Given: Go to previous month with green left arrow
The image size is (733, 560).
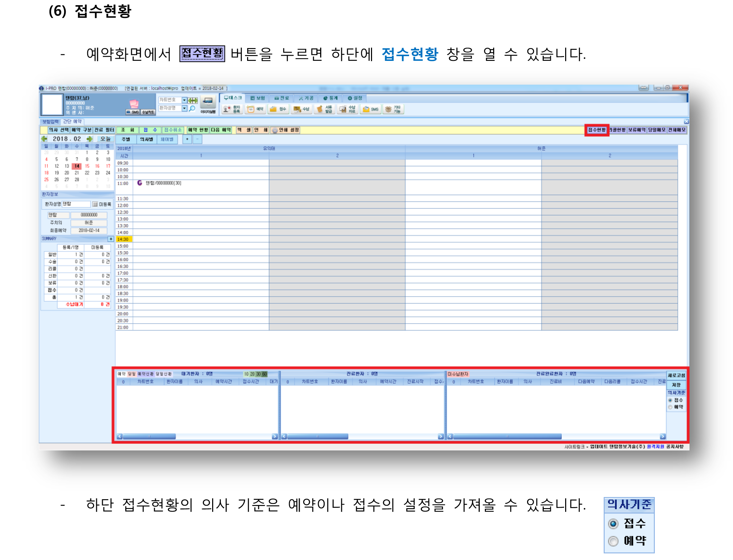Looking at the screenshot, I should pyautogui.click(x=44, y=139).
